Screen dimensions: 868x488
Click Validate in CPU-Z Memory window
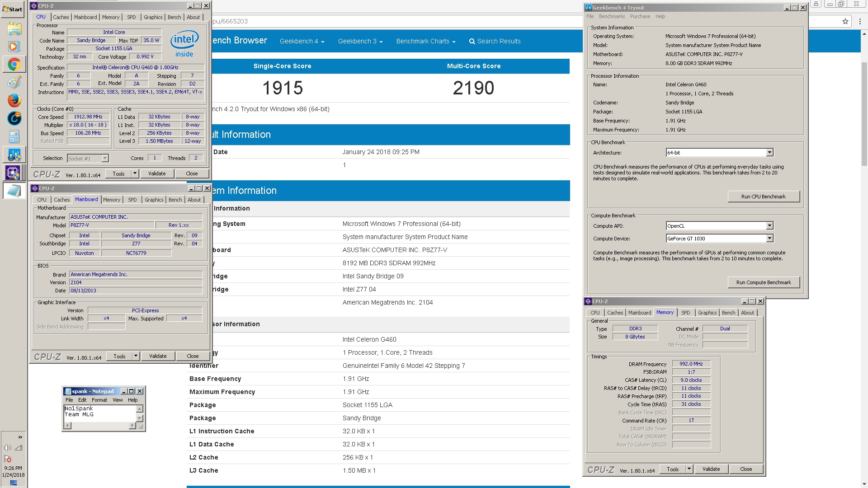(711, 469)
